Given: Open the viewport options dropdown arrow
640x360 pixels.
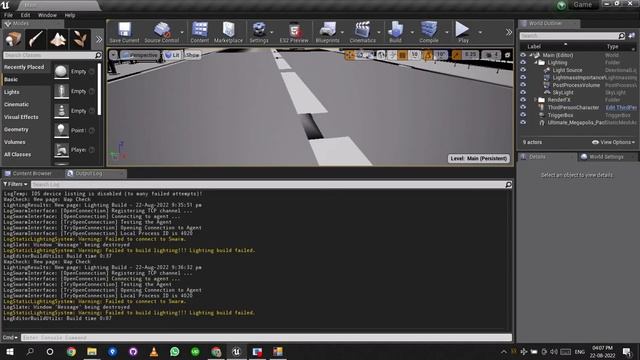Looking at the screenshot, I should coord(113,55).
